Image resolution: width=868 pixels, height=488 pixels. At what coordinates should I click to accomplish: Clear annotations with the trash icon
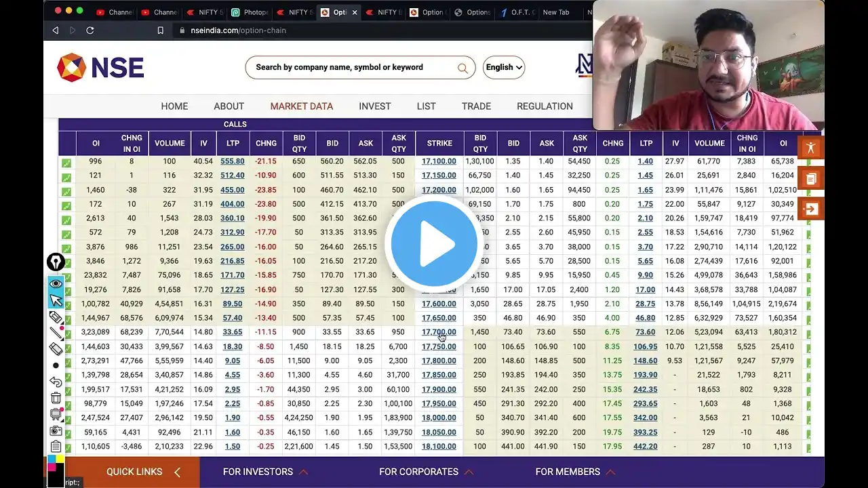[x=56, y=398]
